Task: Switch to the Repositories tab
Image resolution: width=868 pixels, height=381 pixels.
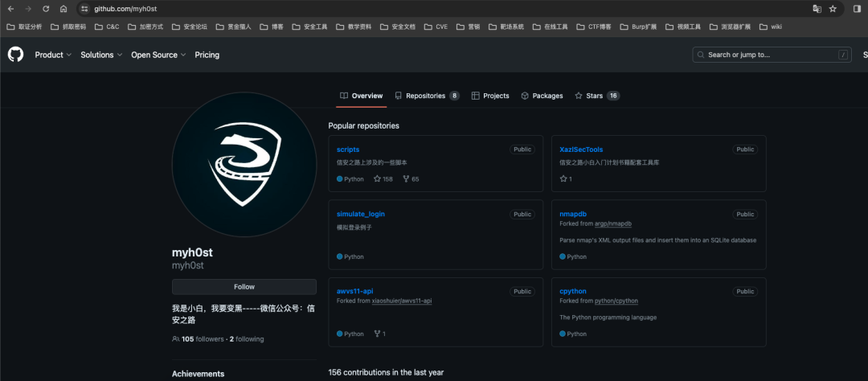Action: tap(427, 96)
